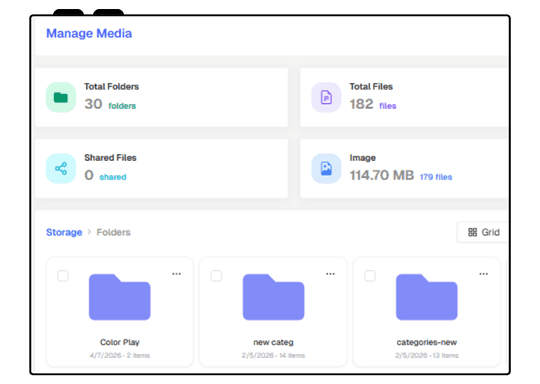Open more options for new categ folder
Image resolution: width=540 pixels, height=384 pixels.
point(330,274)
